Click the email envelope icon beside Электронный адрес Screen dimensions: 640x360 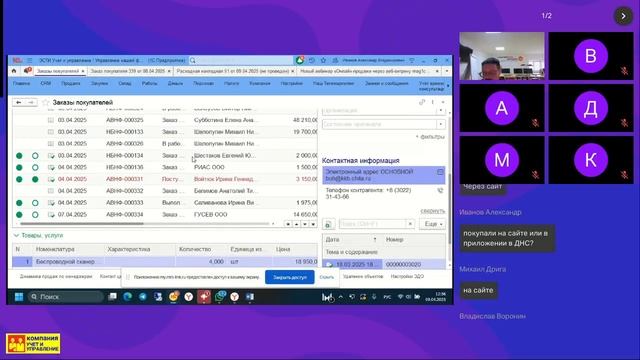tap(440, 172)
